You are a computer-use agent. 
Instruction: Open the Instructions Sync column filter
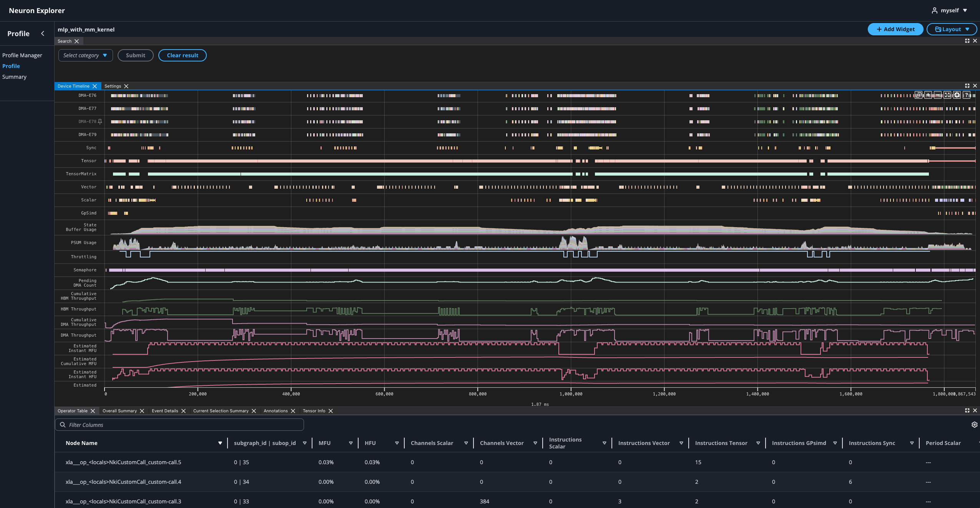pyautogui.click(x=912, y=443)
